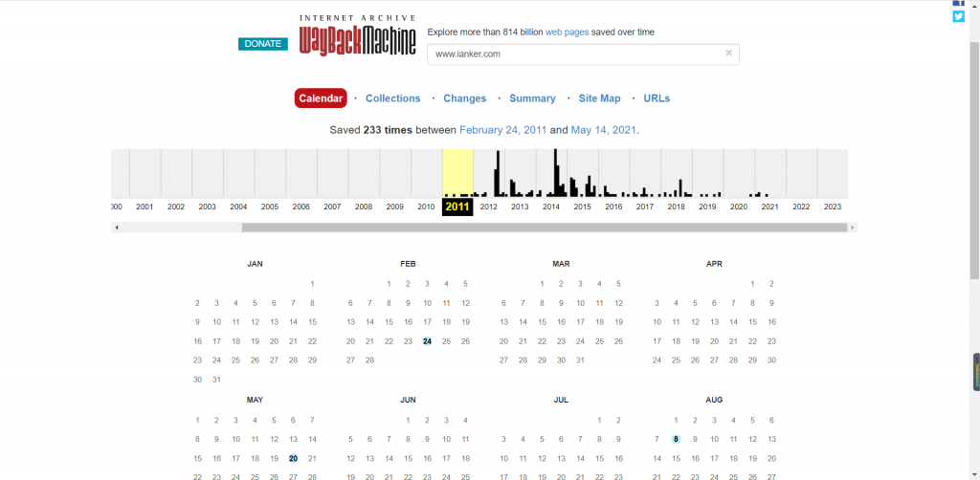Click the timeline scrollbar left arrow

[116, 228]
